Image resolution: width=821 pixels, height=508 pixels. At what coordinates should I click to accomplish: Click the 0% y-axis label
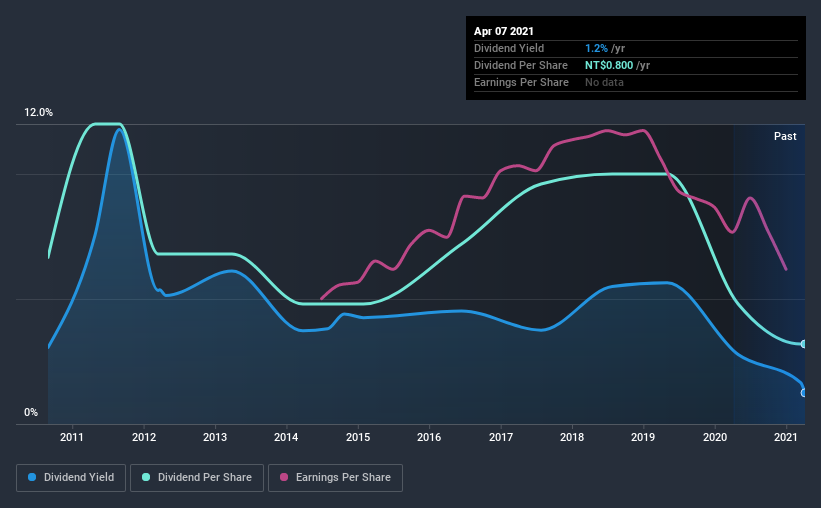(x=31, y=413)
